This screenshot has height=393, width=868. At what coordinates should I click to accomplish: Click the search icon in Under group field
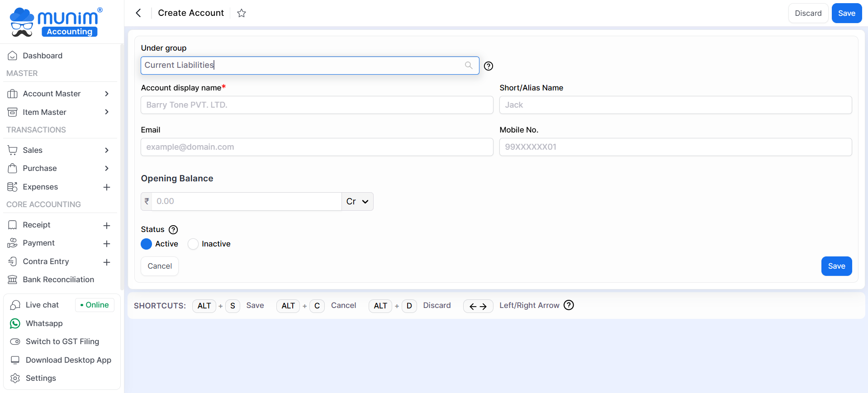pos(469,66)
